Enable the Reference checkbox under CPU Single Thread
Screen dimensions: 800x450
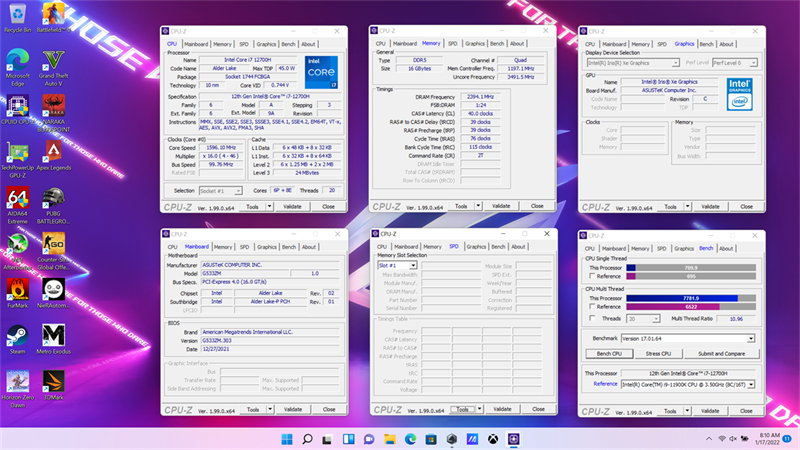tap(591, 275)
